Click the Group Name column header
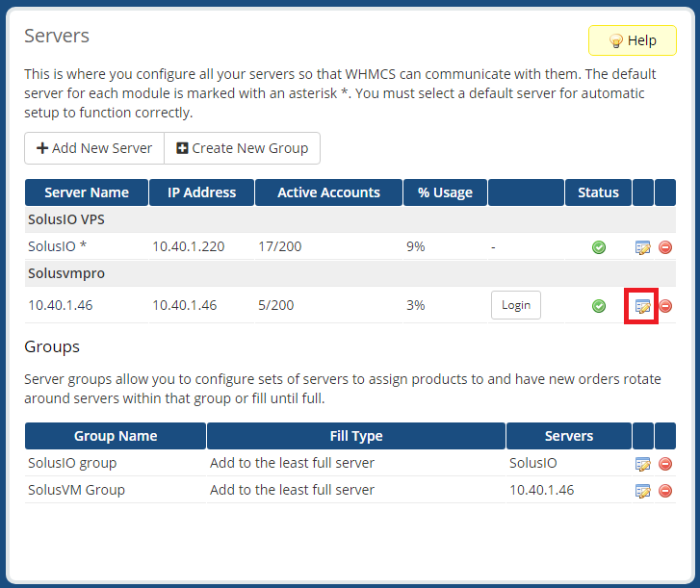The image size is (700, 588). (x=116, y=436)
